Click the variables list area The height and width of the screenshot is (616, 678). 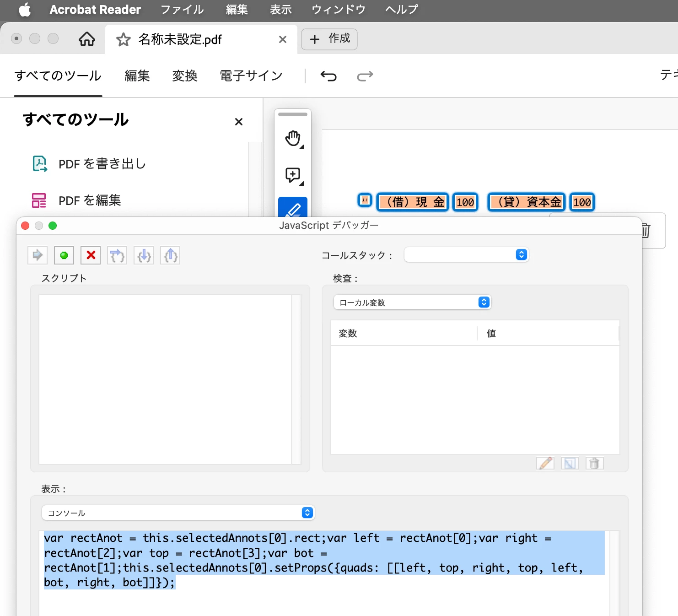tap(475, 400)
